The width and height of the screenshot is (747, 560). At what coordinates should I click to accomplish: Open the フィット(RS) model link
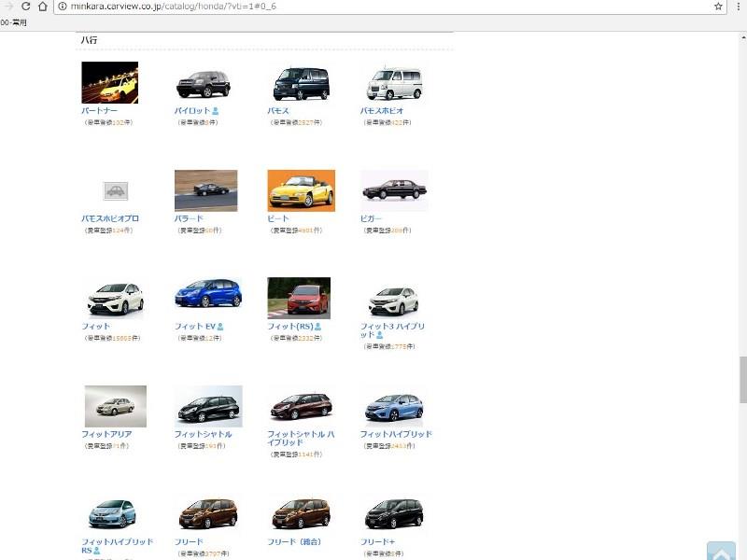pyautogui.click(x=290, y=327)
